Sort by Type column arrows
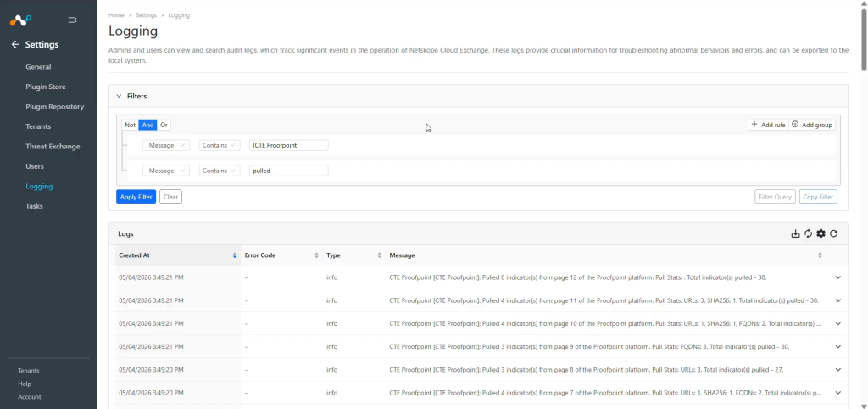Viewport: 868px width, 409px height. 379,255
